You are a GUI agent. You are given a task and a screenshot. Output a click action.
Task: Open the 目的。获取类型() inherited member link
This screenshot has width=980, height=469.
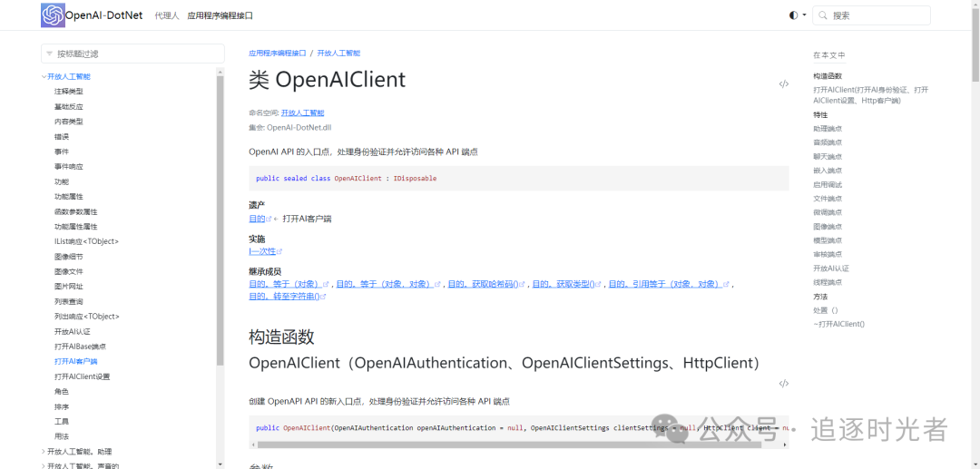point(563,284)
